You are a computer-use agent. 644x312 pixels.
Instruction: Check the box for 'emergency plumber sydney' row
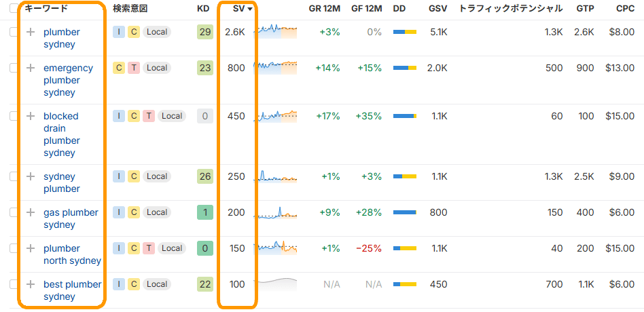(x=14, y=68)
